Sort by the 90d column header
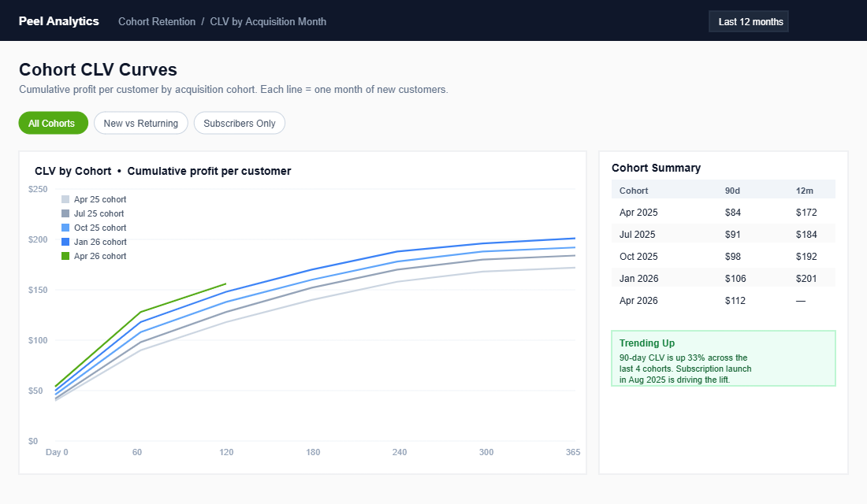The height and width of the screenshot is (504, 867). 733,190
